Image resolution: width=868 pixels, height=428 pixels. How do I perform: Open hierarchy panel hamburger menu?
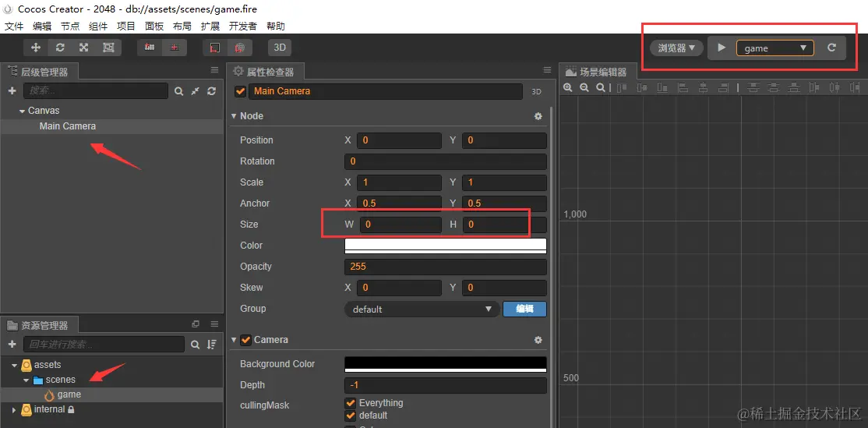[215, 70]
